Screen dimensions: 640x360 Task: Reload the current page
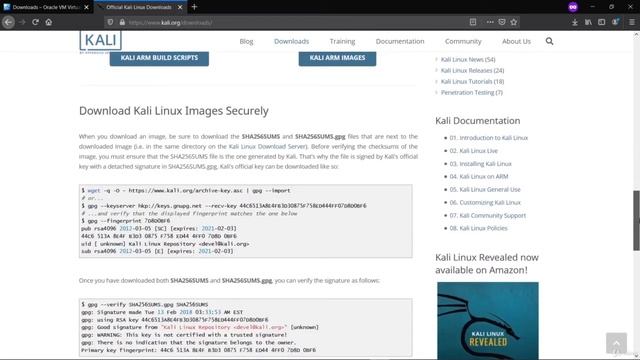click(36, 22)
